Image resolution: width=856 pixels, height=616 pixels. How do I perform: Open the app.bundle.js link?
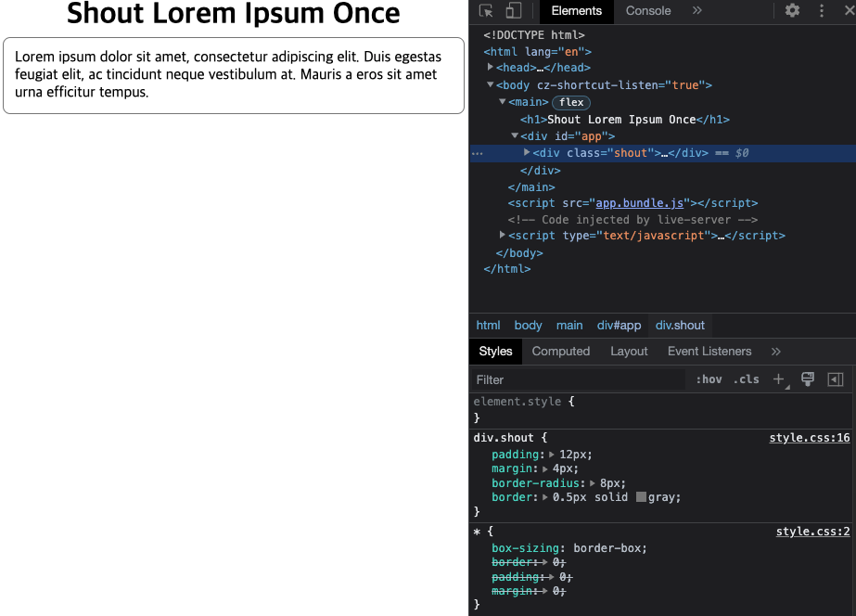(x=639, y=203)
